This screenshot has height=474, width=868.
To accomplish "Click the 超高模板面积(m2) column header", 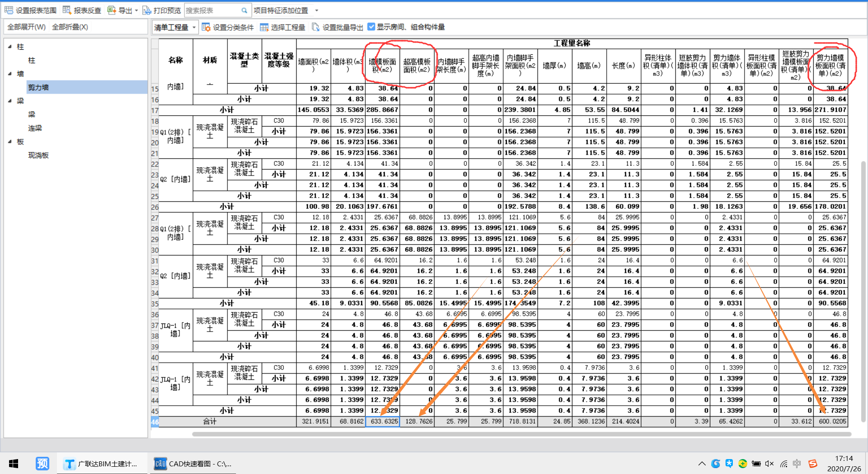I will pyautogui.click(x=417, y=66).
